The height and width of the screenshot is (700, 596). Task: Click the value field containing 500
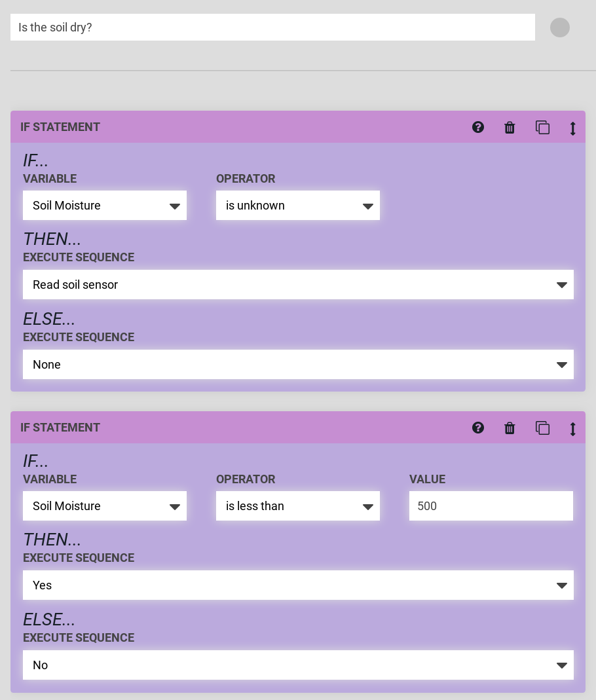[x=491, y=506]
